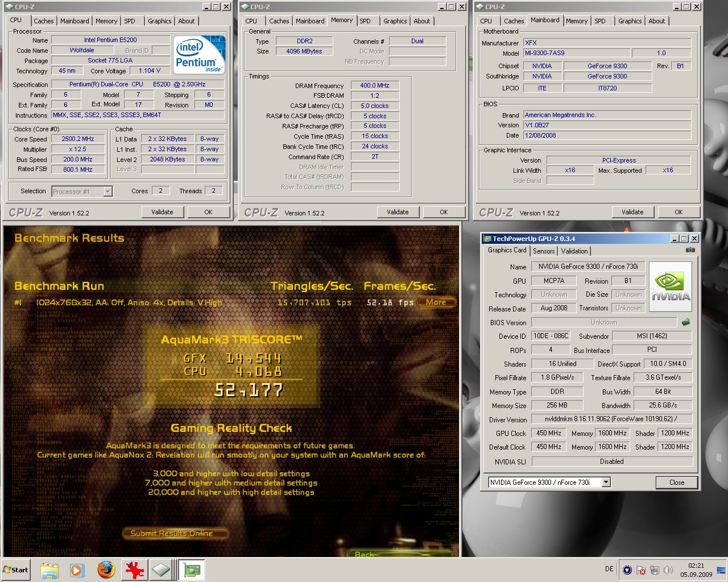Click the GPU-Z Device ID 10DE - 086C
728x582 pixels.
point(551,336)
